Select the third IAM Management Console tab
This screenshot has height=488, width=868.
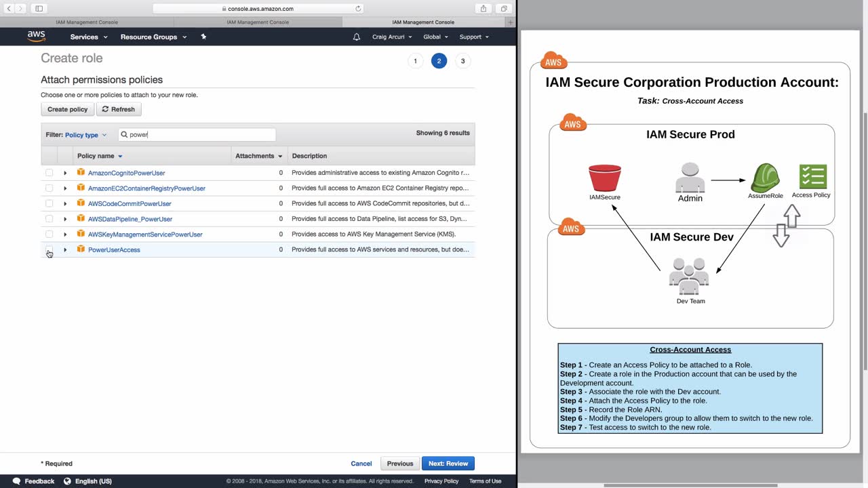423,22
